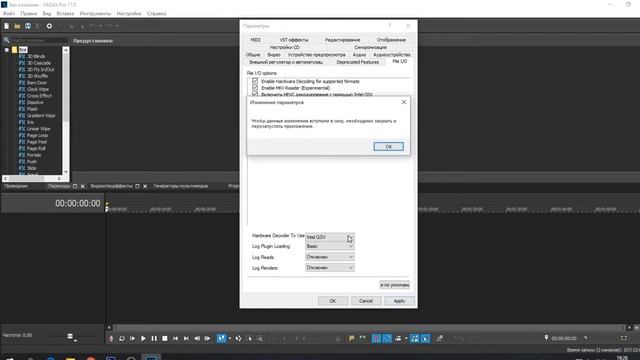The width and height of the screenshot is (640, 360).
Task: Click Next frame icon in transport
Action: click(207, 338)
